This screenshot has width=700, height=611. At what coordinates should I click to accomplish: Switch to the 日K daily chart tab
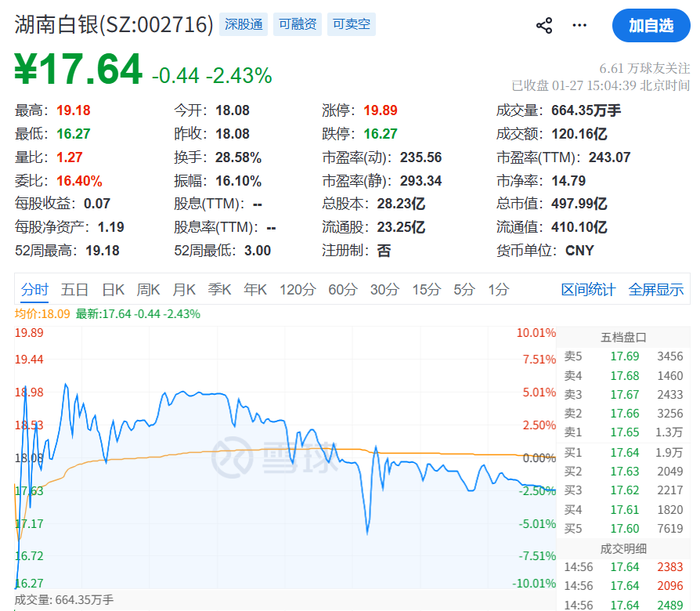tap(112, 289)
